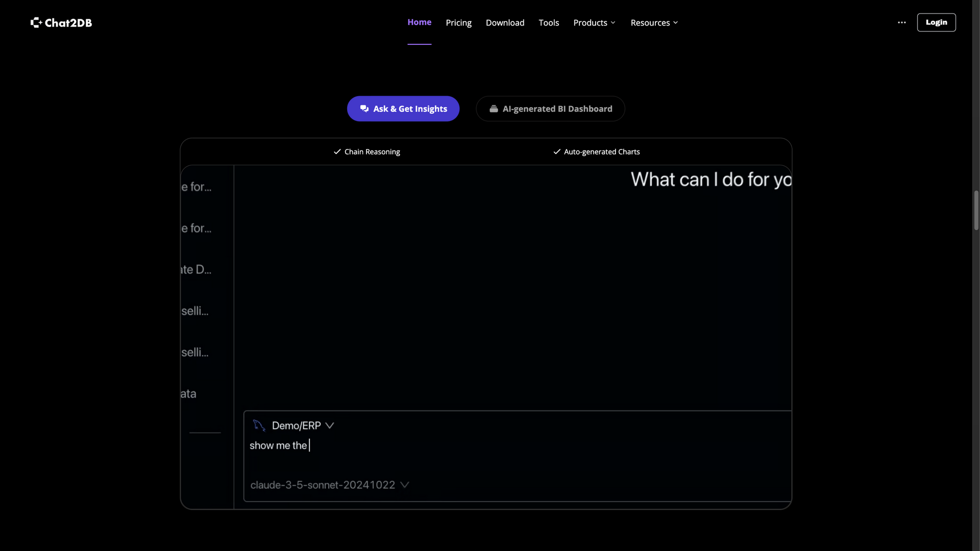This screenshot has height=551, width=980.
Task: Go to the Pricing page
Action: coord(458,22)
